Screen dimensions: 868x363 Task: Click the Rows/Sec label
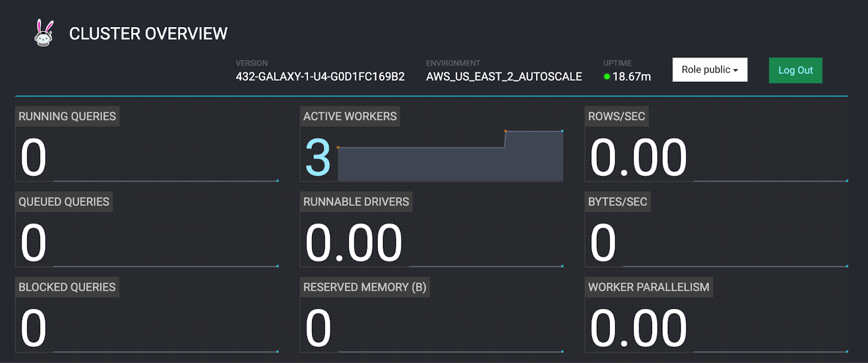616,116
